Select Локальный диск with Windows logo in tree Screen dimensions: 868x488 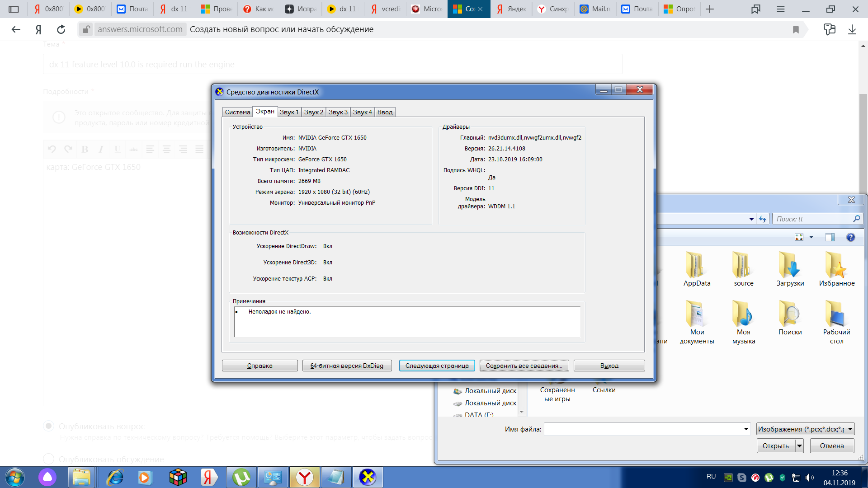pos(485,391)
